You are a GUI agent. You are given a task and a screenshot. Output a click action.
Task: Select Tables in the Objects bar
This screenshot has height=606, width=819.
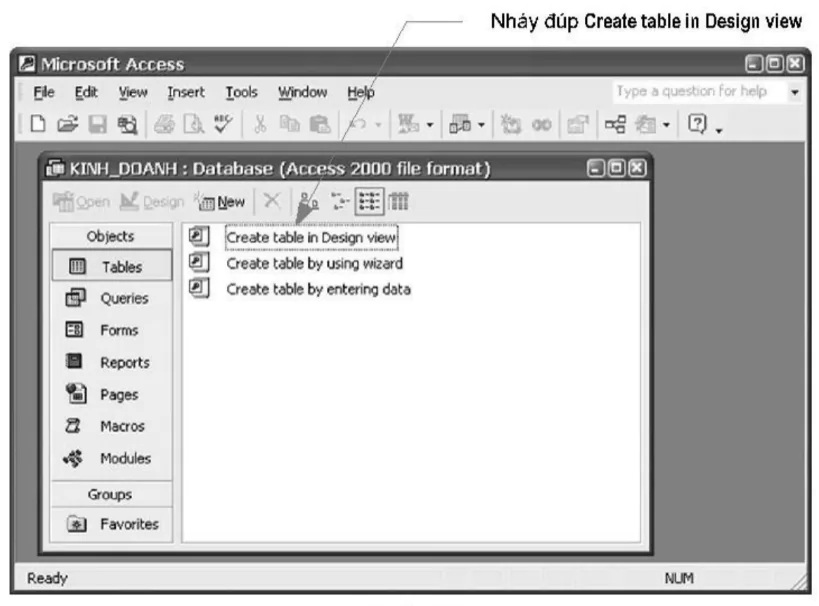click(111, 267)
